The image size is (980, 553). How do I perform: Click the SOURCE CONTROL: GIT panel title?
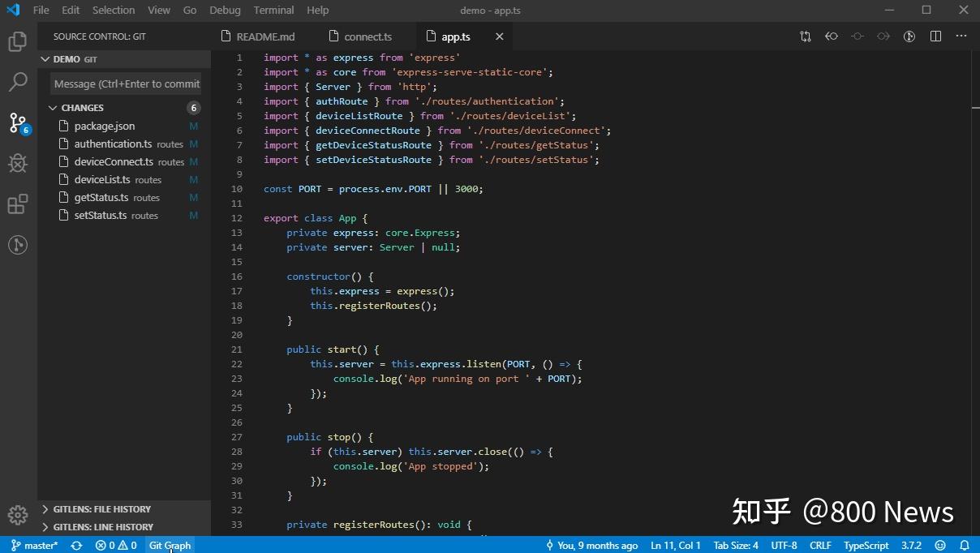100,36
